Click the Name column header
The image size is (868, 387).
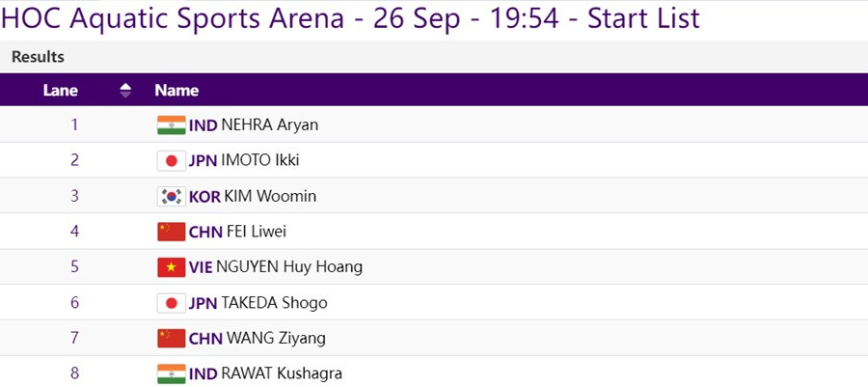[176, 91]
